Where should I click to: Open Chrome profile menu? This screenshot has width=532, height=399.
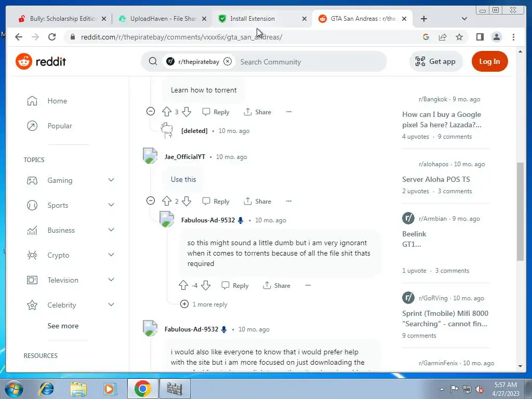(496, 37)
